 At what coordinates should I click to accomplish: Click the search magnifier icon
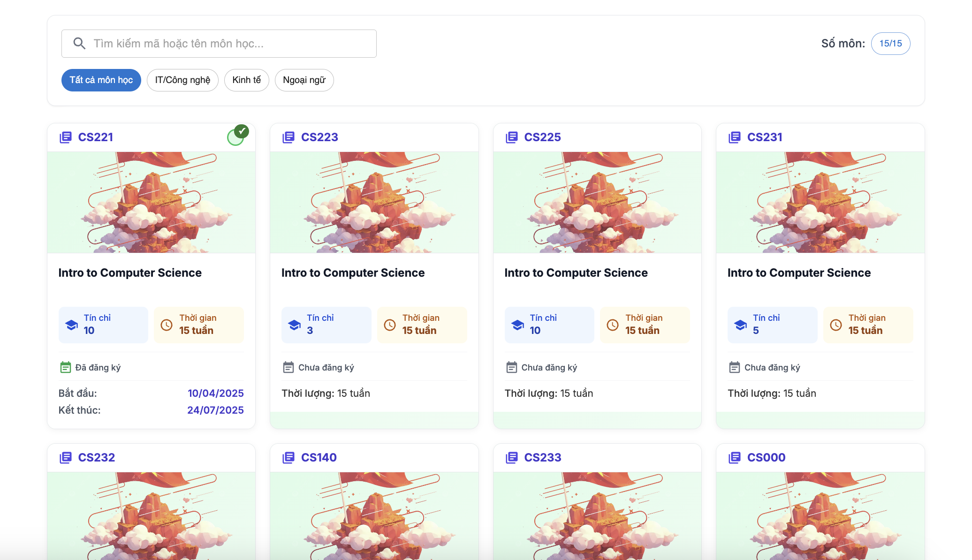79,44
